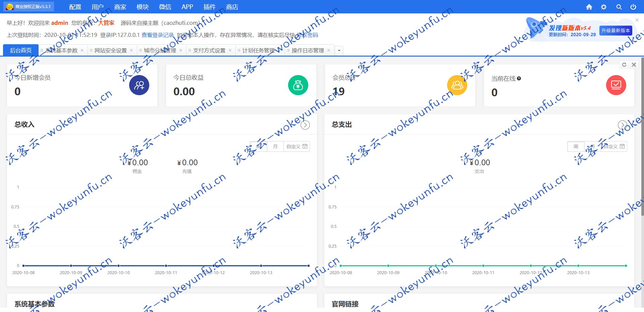Switch to 操作日志管理 tab
644x312 pixels.
pyautogui.click(x=308, y=50)
